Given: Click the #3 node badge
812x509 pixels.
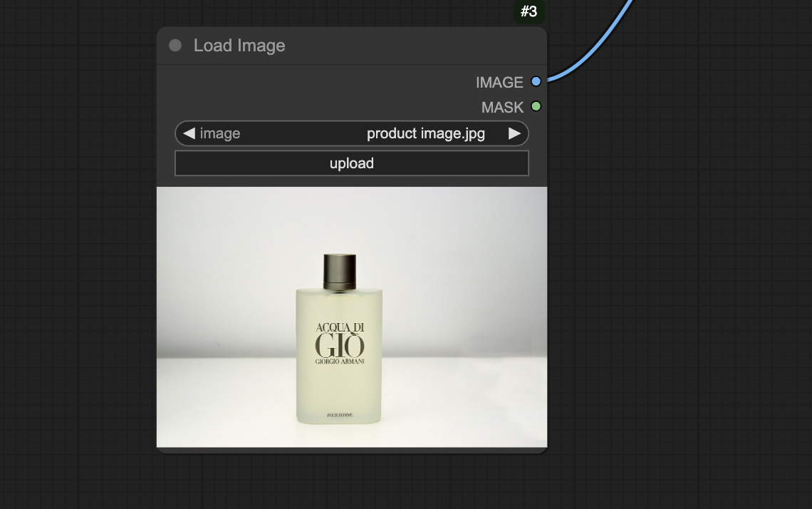Looking at the screenshot, I should pyautogui.click(x=529, y=11).
